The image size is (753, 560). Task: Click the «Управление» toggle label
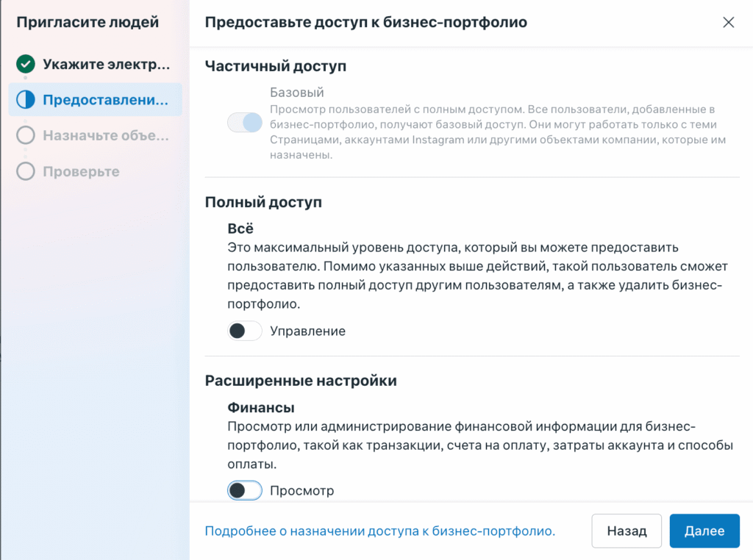(x=307, y=331)
